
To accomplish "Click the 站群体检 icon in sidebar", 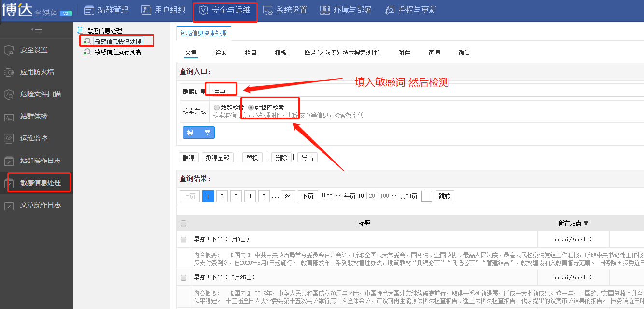I will [x=9, y=117].
